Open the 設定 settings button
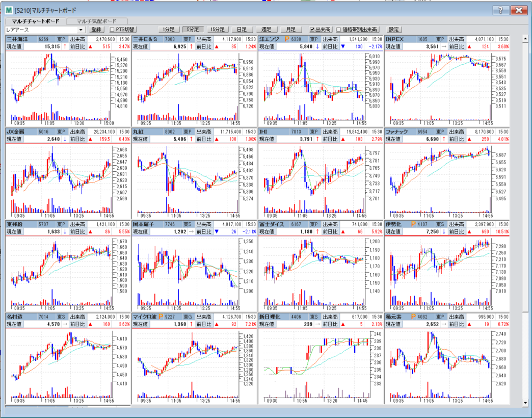The width and height of the screenshot is (532, 418). coord(394,30)
